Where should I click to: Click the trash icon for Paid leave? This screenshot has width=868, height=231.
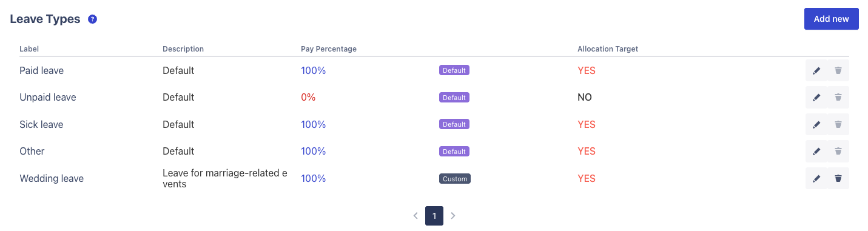point(838,70)
